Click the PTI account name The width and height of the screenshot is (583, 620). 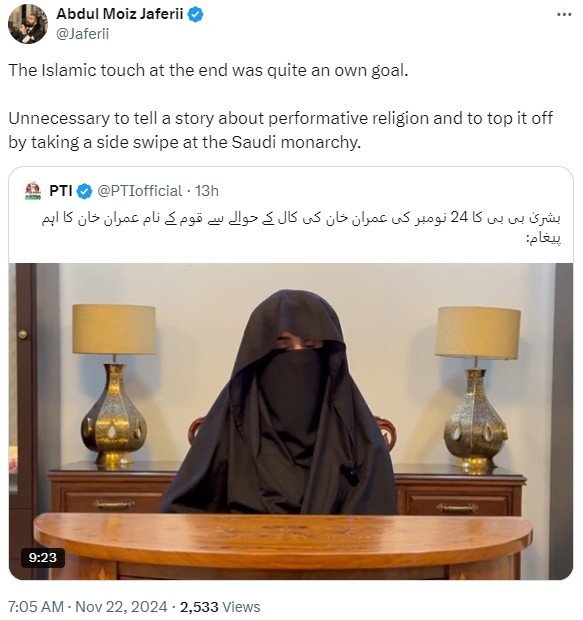tap(61, 191)
